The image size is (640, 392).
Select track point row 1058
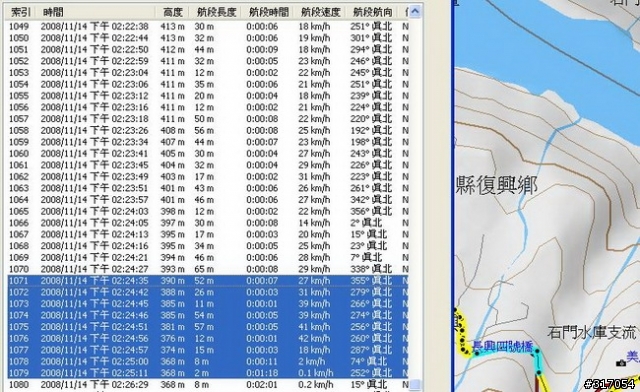[x=208, y=131]
